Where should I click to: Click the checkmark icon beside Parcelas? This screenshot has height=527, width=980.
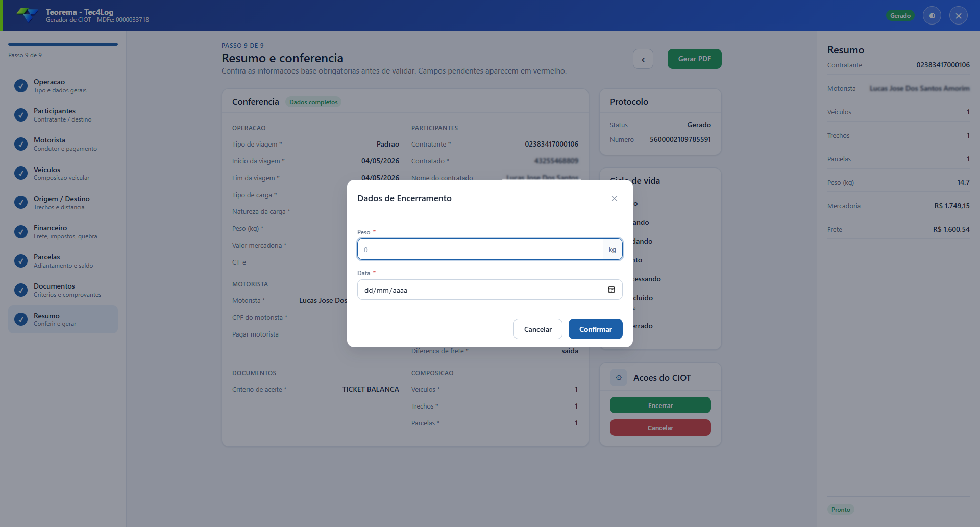point(21,261)
